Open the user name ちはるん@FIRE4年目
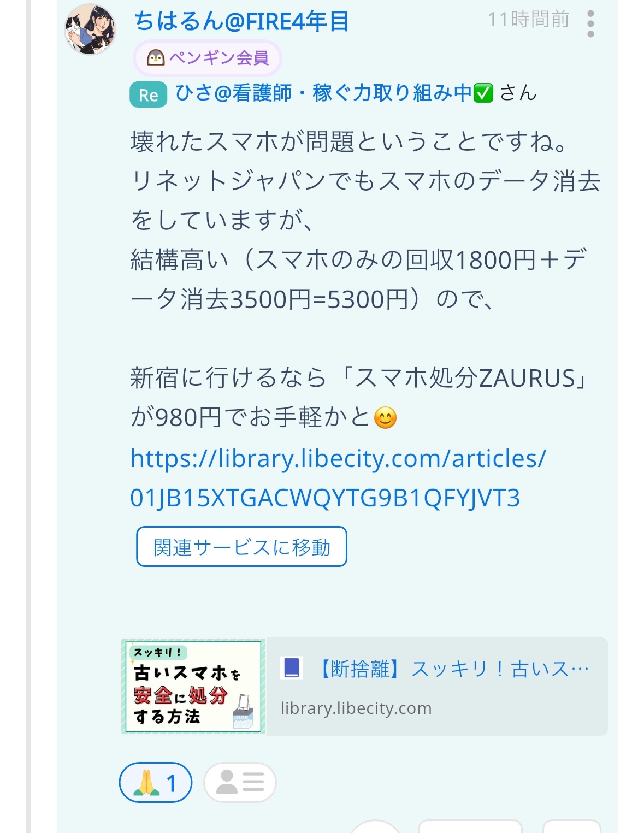 (x=241, y=22)
